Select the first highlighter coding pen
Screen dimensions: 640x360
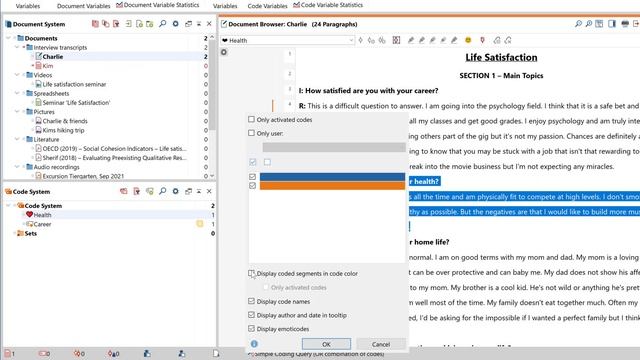[x=411, y=40]
